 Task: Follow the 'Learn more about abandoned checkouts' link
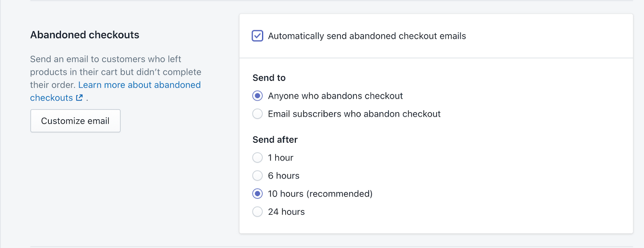coord(139,85)
